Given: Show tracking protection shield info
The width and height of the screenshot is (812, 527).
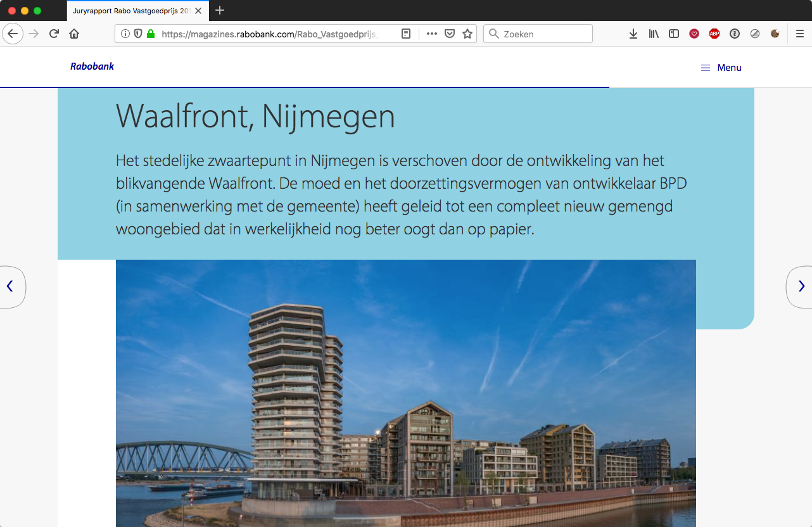Looking at the screenshot, I should tap(138, 34).
